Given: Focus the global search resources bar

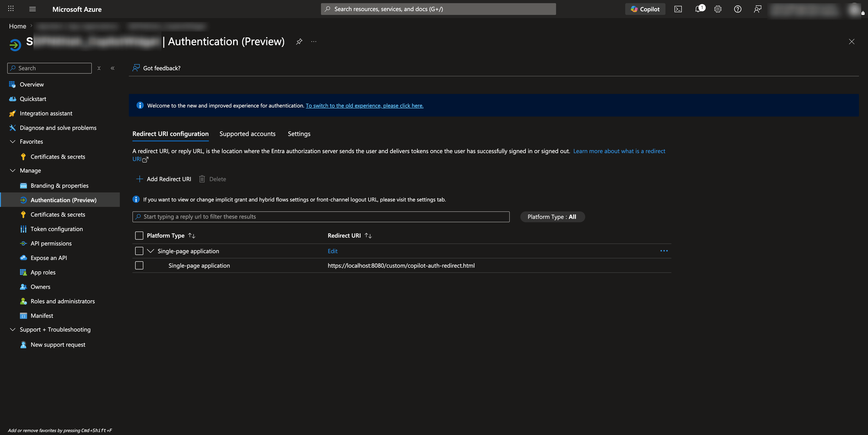Looking at the screenshot, I should [x=438, y=9].
